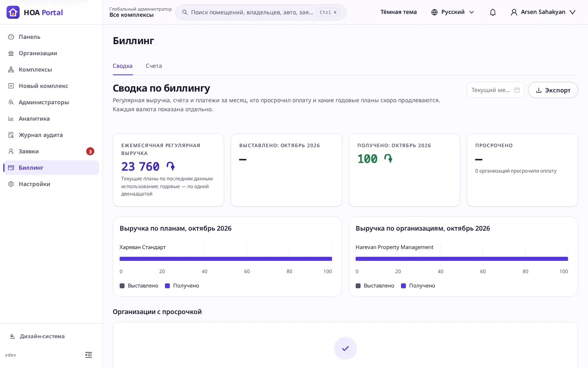The width and height of the screenshot is (588, 368).
Task: Focus the search field Поиск помещений, владельцев
Action: click(x=261, y=12)
